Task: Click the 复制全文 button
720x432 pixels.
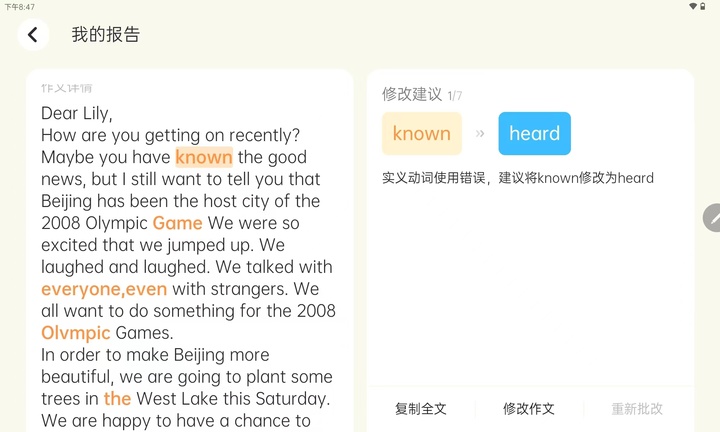Action: click(x=421, y=409)
